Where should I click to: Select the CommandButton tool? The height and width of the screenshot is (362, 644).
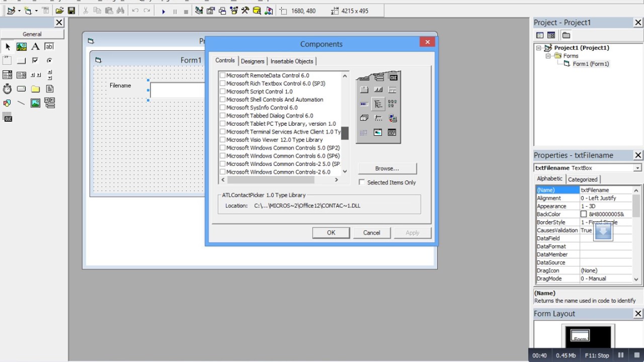coord(22,61)
